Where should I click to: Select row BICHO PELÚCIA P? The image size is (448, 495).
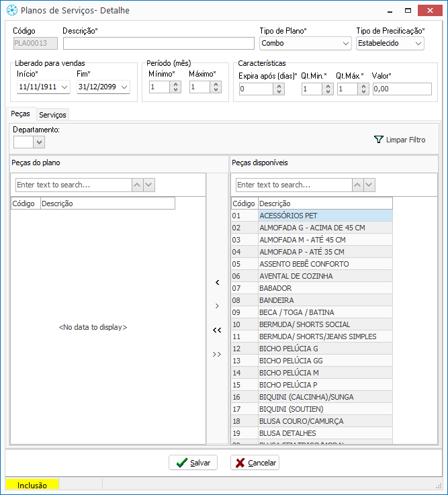click(312, 385)
